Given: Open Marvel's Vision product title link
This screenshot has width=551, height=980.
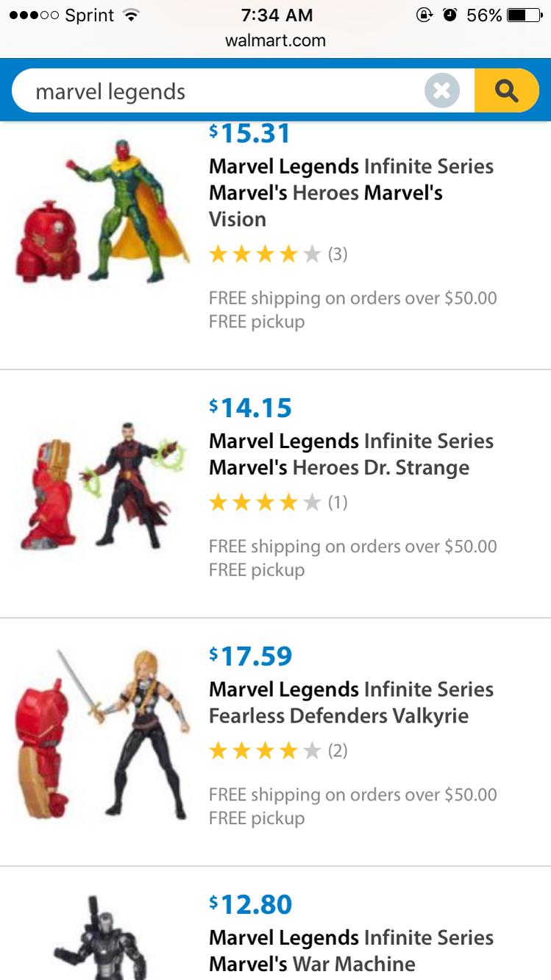Looking at the screenshot, I should 352,193.
